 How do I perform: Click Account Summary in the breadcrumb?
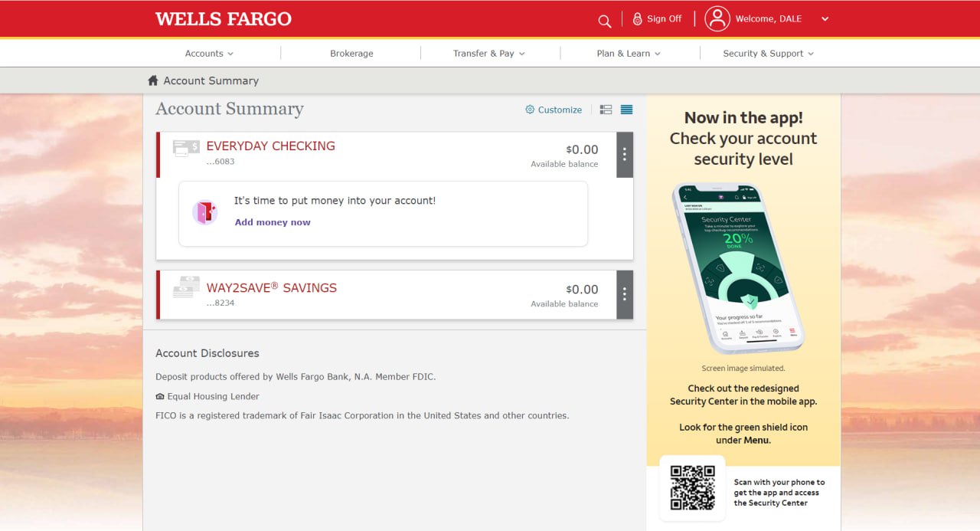tap(211, 80)
